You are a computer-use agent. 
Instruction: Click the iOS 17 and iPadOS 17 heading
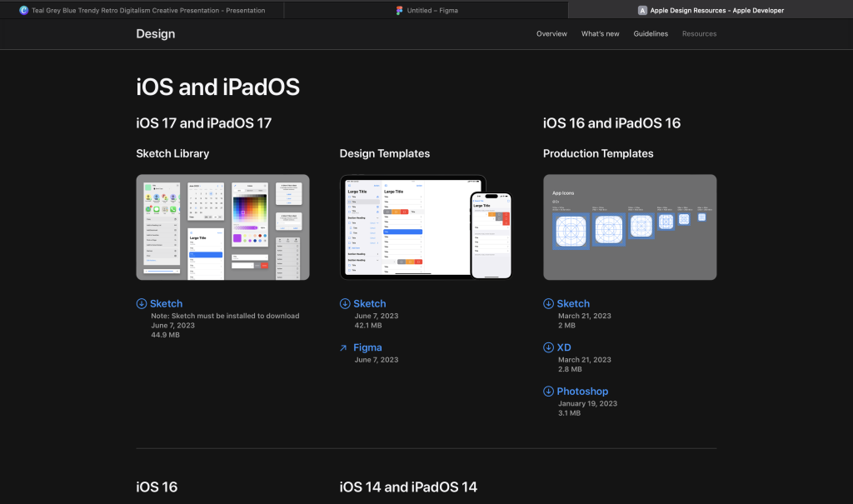click(203, 123)
